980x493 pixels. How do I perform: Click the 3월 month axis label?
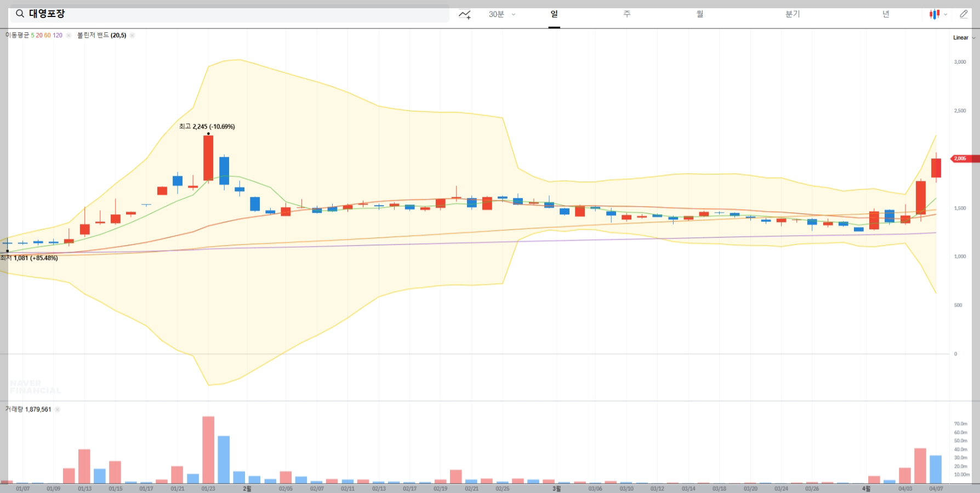coord(556,489)
